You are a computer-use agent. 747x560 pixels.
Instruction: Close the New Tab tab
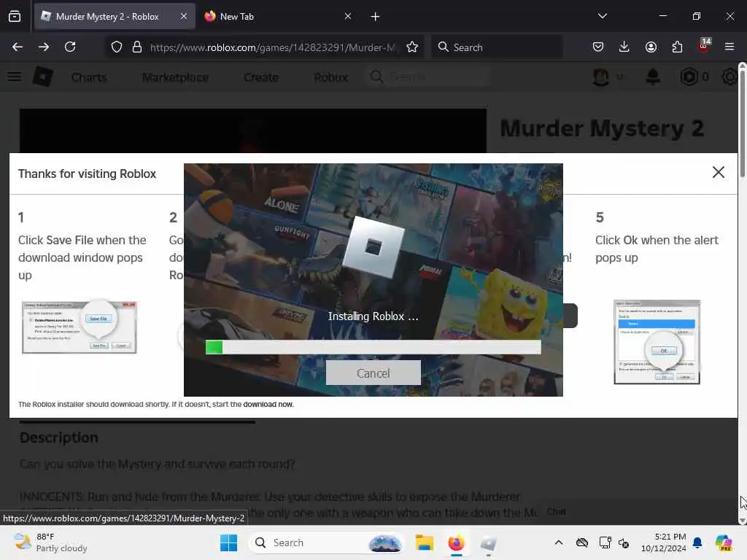point(348,16)
